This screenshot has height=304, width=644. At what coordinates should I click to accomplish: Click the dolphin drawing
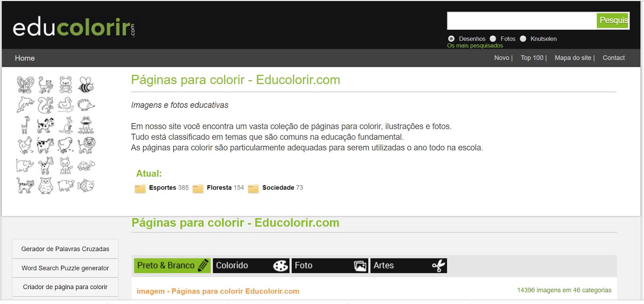coord(25,105)
